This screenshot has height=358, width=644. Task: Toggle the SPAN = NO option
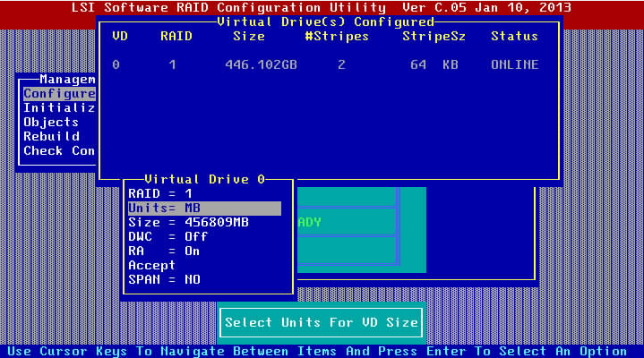tap(165, 280)
